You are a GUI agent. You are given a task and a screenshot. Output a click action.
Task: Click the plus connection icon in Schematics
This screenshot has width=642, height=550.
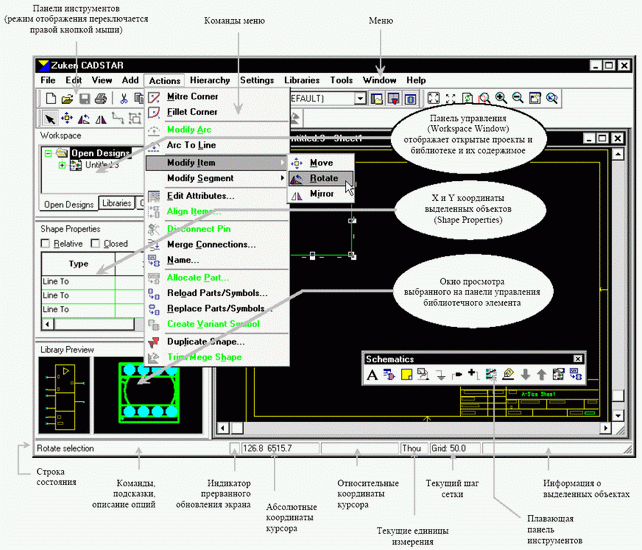pyautogui.click(x=474, y=374)
